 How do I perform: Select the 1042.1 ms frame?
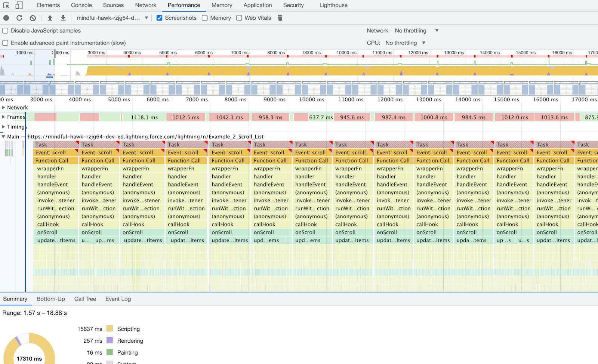[x=229, y=117]
